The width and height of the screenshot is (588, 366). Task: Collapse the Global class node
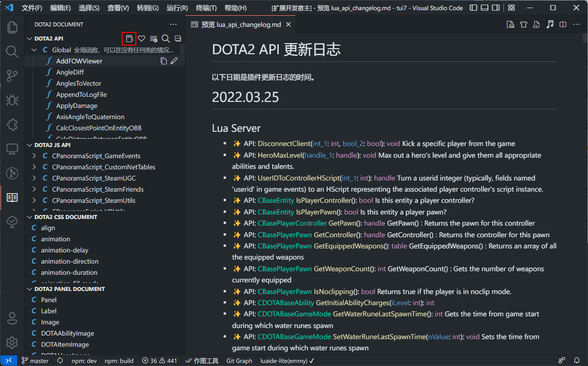point(34,50)
